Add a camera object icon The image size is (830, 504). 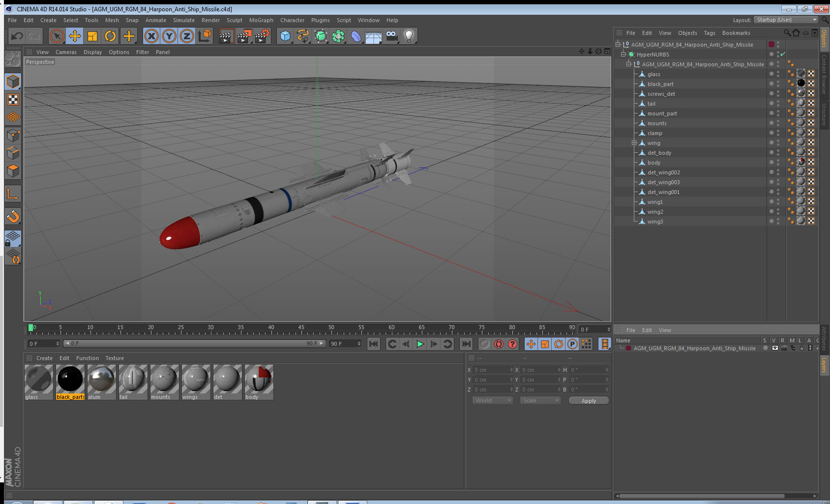(391, 36)
